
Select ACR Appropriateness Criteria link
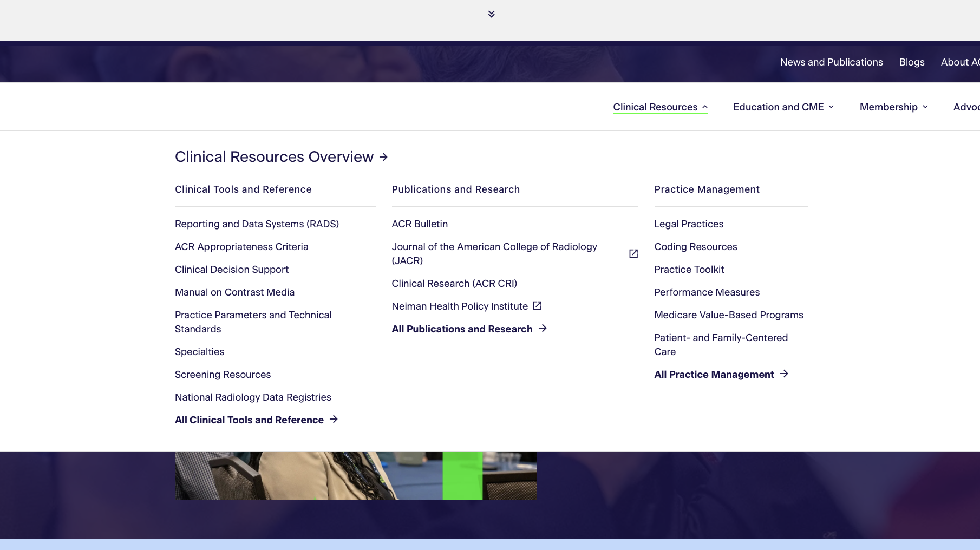241,247
